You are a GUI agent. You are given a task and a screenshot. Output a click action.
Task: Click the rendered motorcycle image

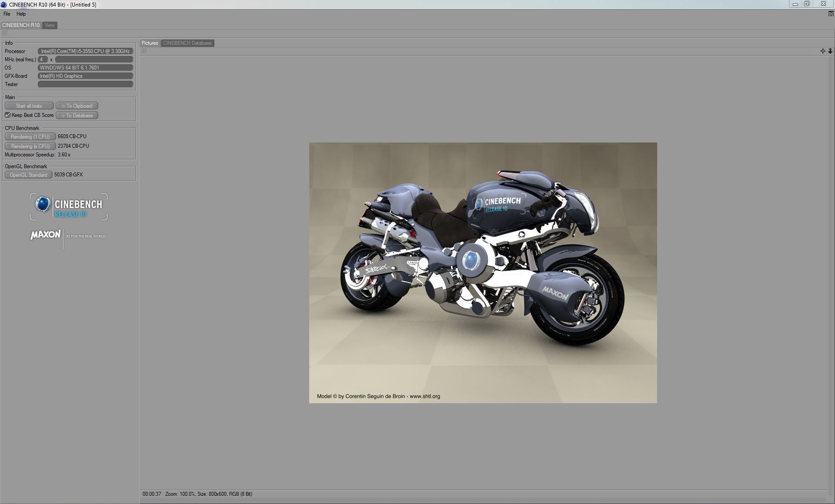click(483, 273)
